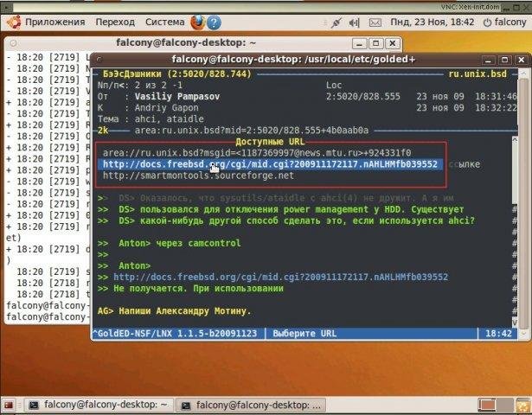Minimize the background terminal window
The width and height of the screenshot is (532, 415).
tap(360, 43)
